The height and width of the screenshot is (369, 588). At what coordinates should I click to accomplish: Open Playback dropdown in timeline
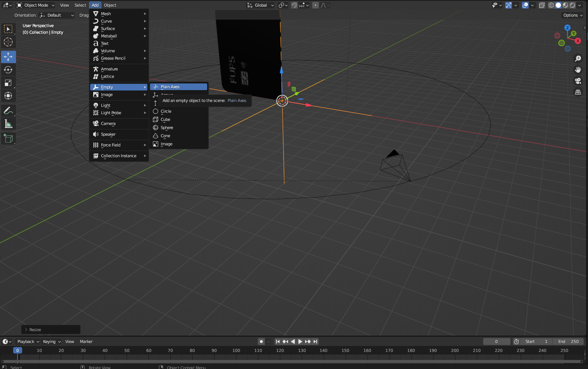(x=28, y=342)
